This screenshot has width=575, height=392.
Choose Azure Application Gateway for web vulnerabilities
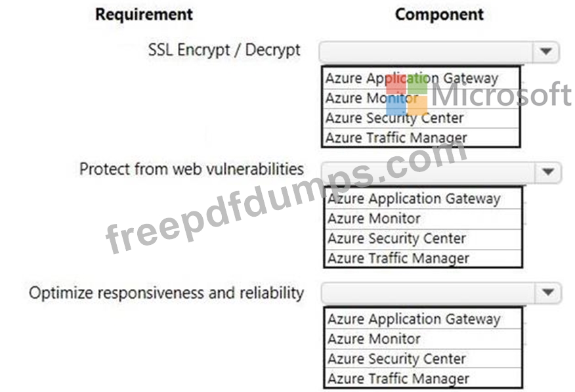(423, 199)
